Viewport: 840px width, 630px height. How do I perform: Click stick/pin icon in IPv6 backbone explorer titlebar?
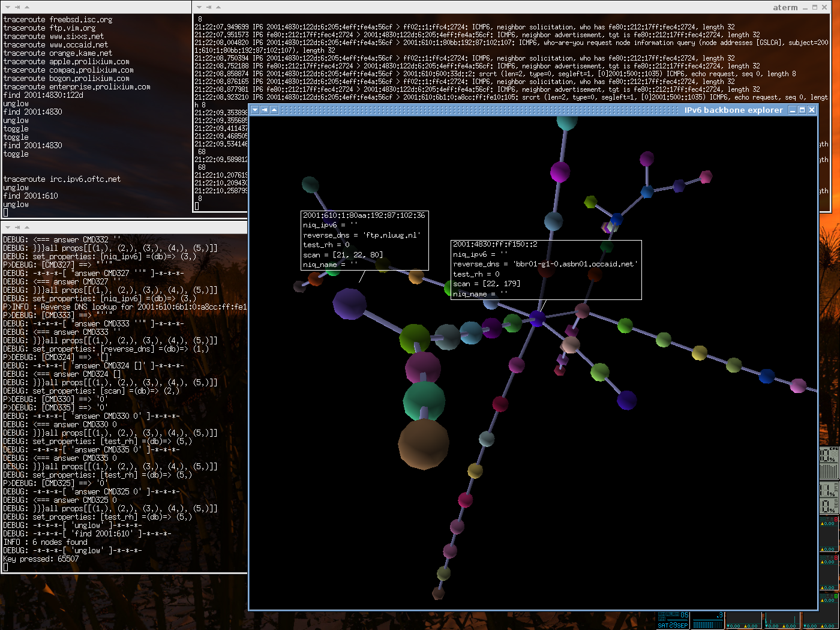(265, 110)
